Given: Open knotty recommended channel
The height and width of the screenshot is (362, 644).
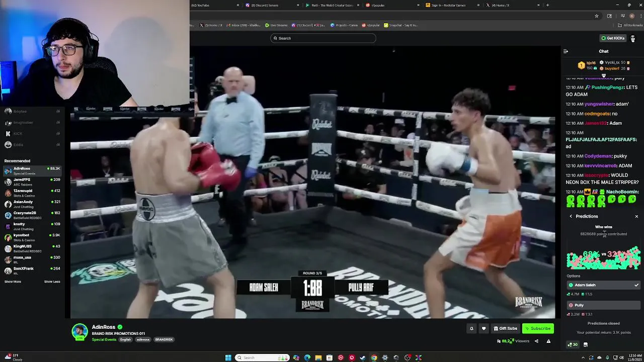Looking at the screenshot, I should 32,226.
